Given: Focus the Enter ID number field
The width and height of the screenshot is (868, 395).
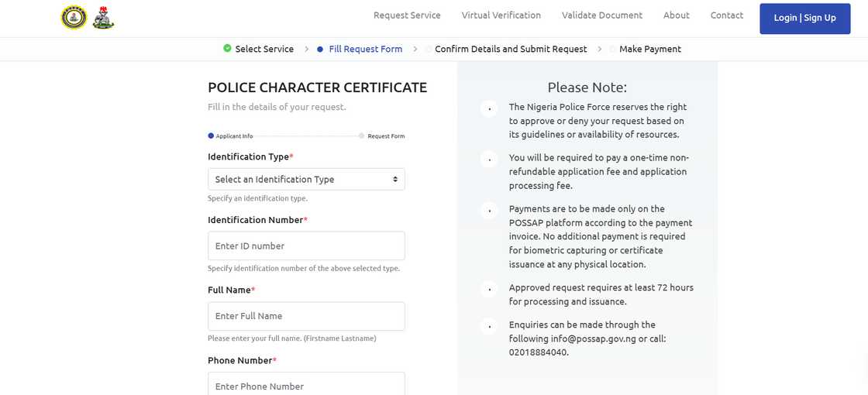Looking at the screenshot, I should coord(306,246).
